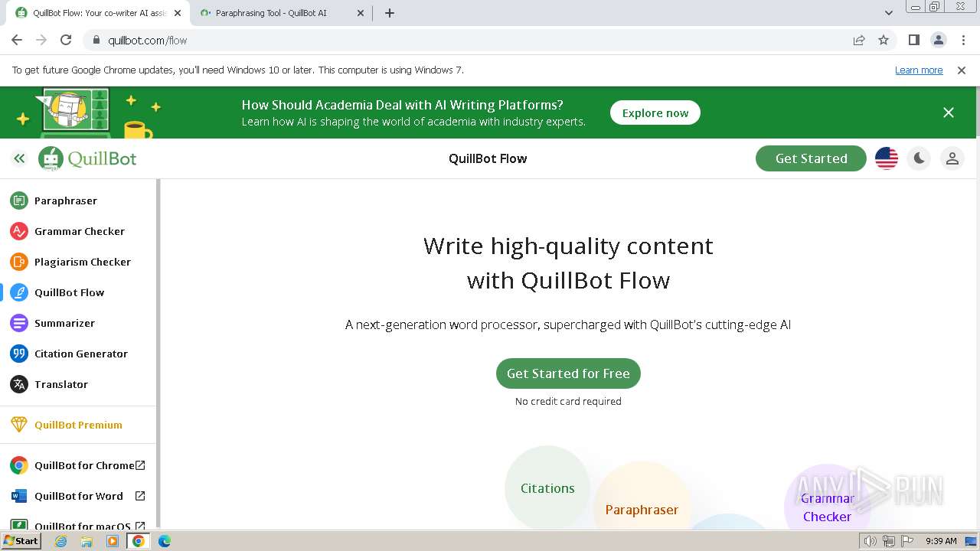This screenshot has width=980, height=551.
Task: Click Get Started button in header
Action: [x=811, y=158]
